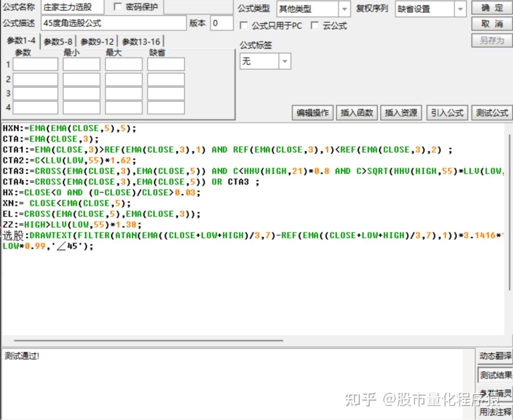Click parameter 4 name field
The height and width of the screenshot is (420, 513).
coord(35,107)
